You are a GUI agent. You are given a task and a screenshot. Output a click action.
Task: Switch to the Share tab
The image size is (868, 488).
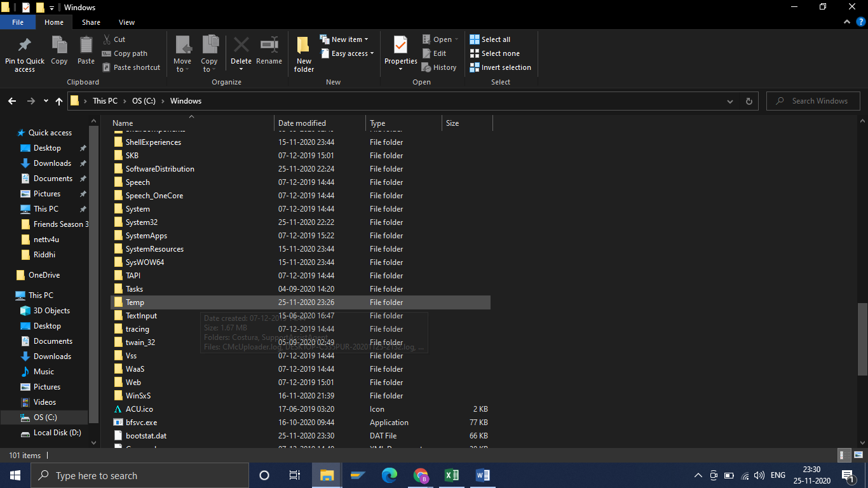[91, 22]
